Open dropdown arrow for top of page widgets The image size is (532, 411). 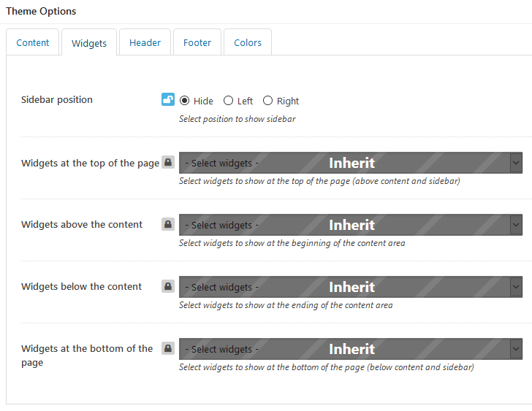[x=516, y=163]
